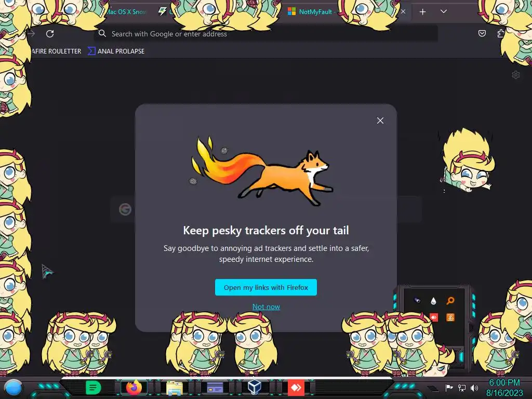Click the network tray icon

pyautogui.click(x=462, y=388)
